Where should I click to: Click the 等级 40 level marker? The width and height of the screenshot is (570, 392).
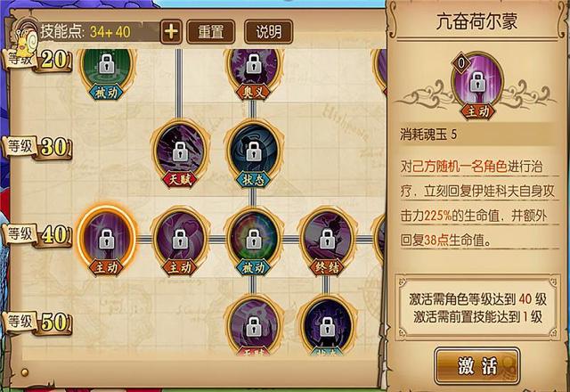point(38,234)
